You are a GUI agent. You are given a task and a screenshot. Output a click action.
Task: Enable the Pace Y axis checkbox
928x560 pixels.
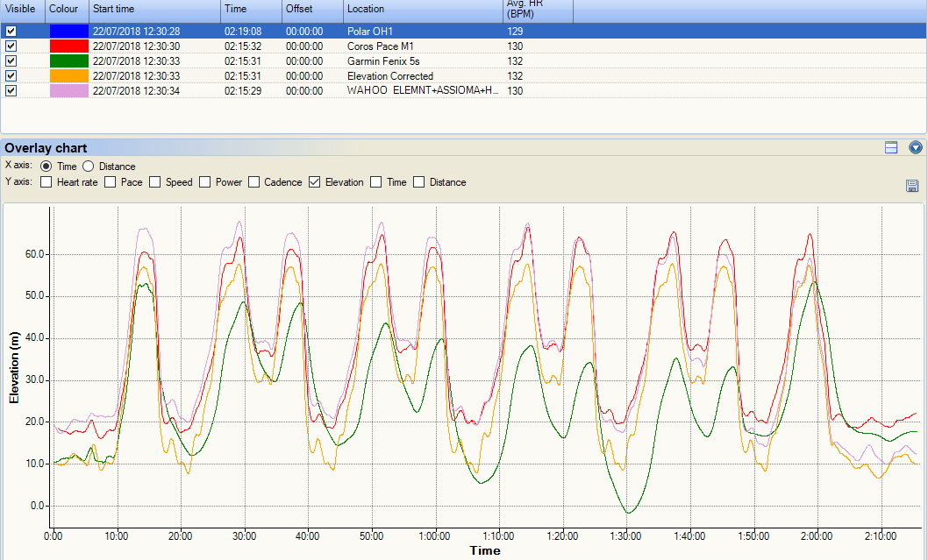(x=111, y=182)
